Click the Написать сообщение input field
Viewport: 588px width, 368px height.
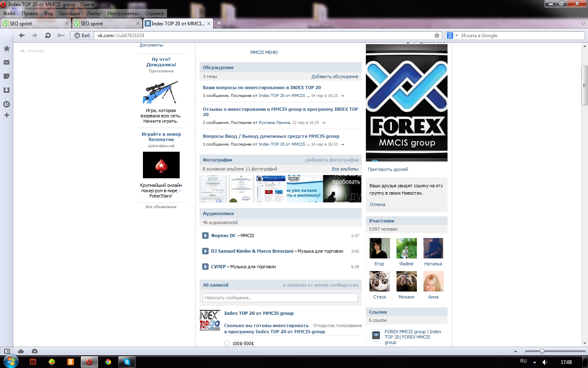tap(281, 298)
